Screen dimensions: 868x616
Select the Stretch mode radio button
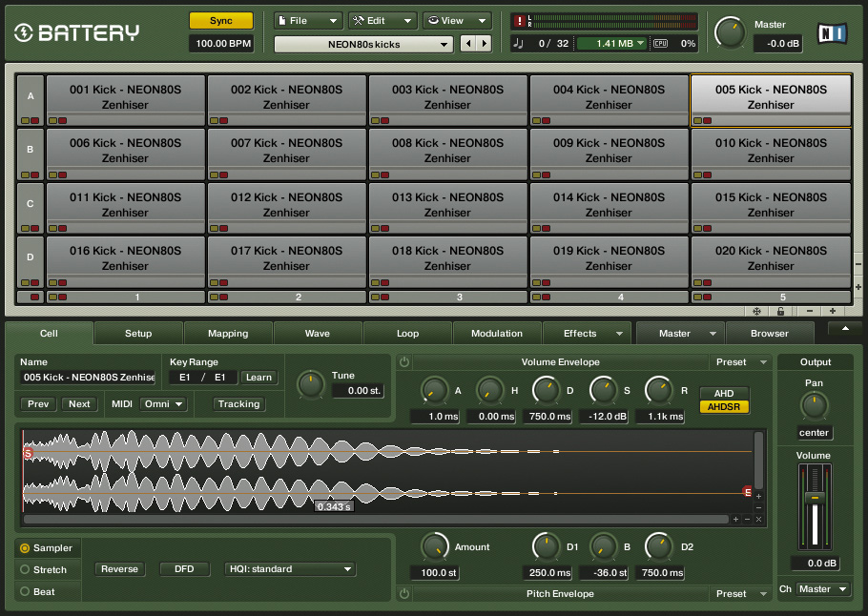(x=25, y=569)
